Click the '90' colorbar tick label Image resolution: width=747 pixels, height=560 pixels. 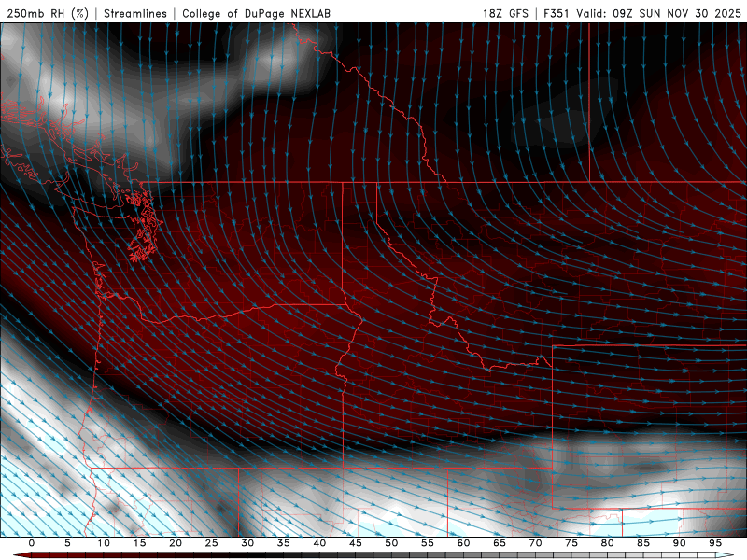[x=679, y=543]
